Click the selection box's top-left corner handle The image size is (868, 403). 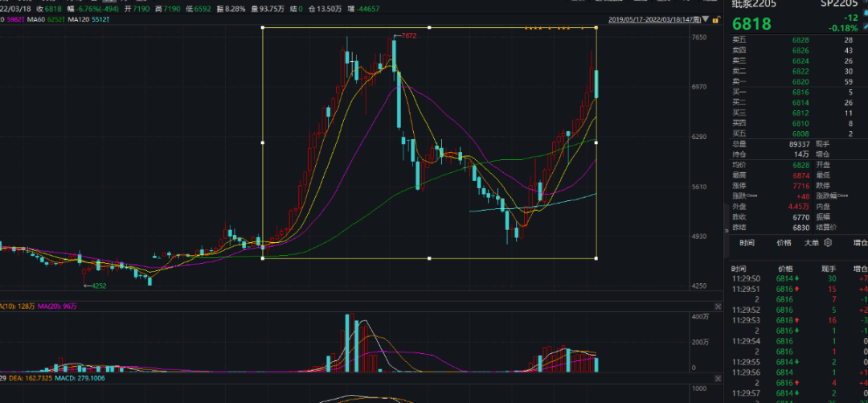click(x=263, y=28)
